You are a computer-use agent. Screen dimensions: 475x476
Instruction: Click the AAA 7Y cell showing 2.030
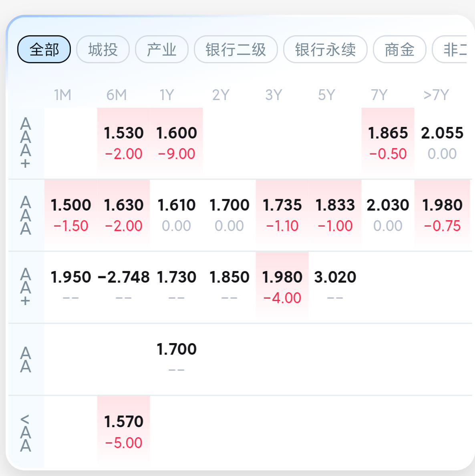(x=388, y=215)
